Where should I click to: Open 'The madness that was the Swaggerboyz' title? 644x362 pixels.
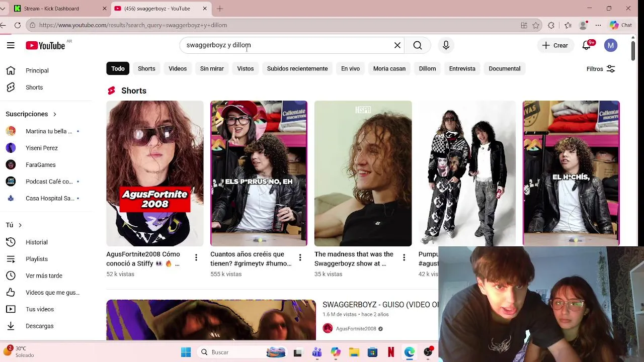pos(354,259)
